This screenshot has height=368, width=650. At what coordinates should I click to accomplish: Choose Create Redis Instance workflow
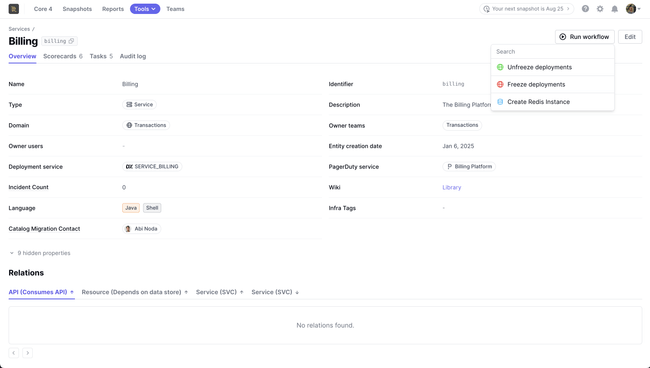(553, 102)
